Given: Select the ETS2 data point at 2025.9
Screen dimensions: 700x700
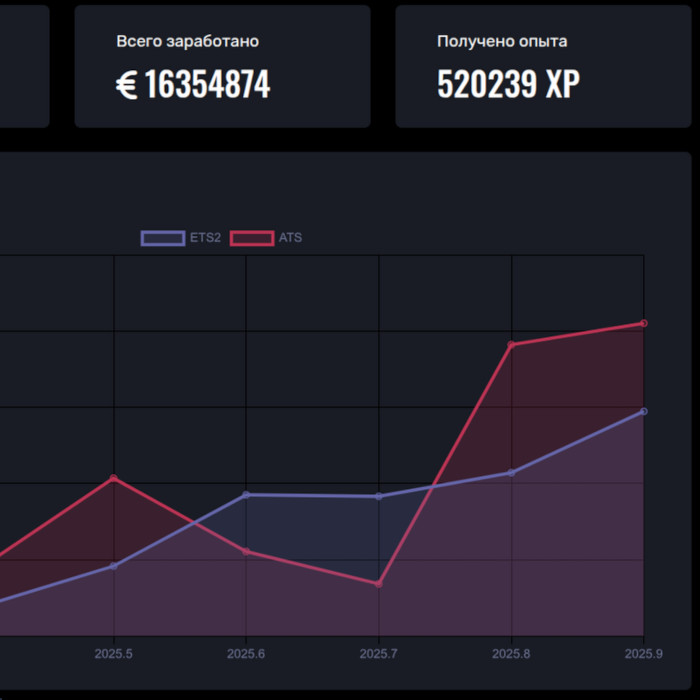Looking at the screenshot, I should pos(644,411).
